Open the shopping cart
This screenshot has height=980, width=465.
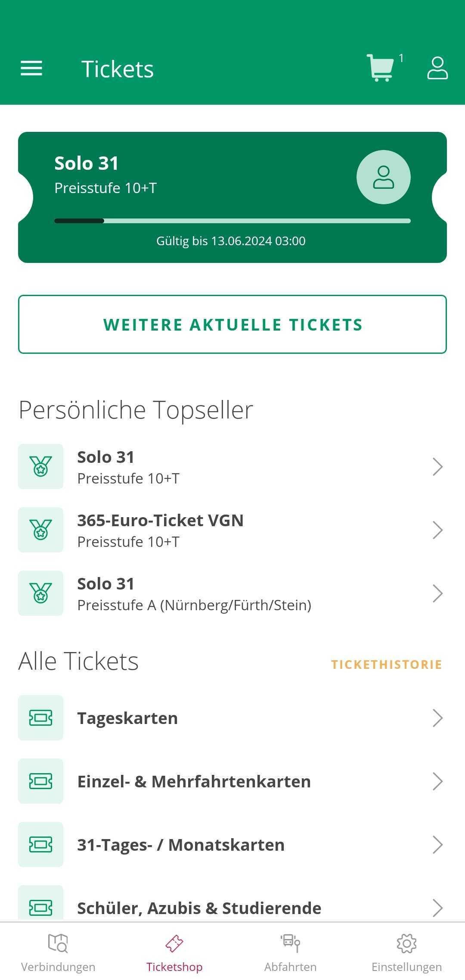pos(381,68)
